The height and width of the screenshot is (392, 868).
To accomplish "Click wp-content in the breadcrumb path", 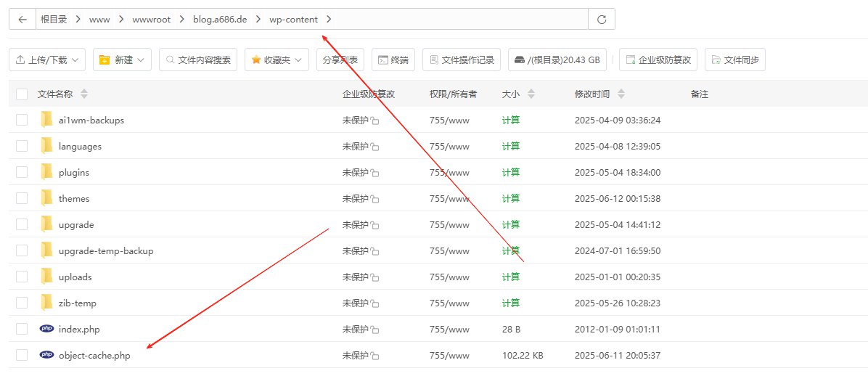I will (x=293, y=20).
